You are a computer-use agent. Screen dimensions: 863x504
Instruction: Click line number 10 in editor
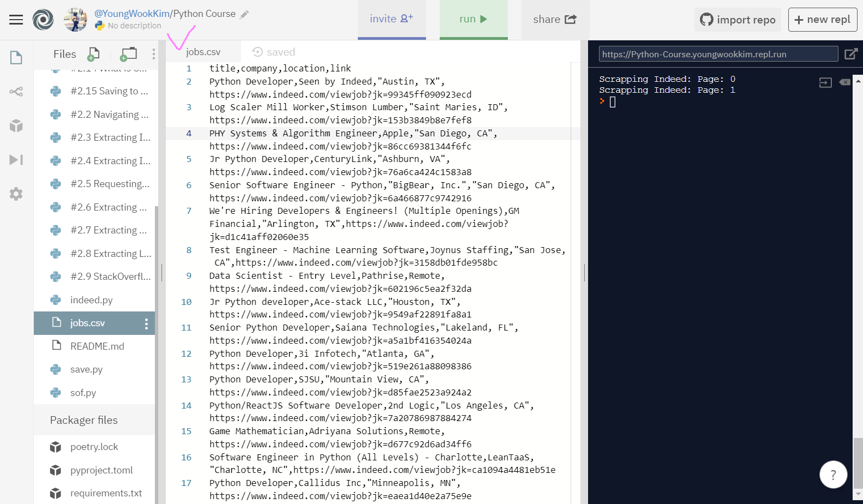[187, 302]
